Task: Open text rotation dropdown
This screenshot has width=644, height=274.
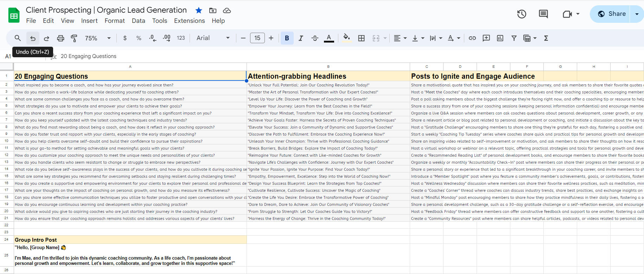Action: point(454,38)
